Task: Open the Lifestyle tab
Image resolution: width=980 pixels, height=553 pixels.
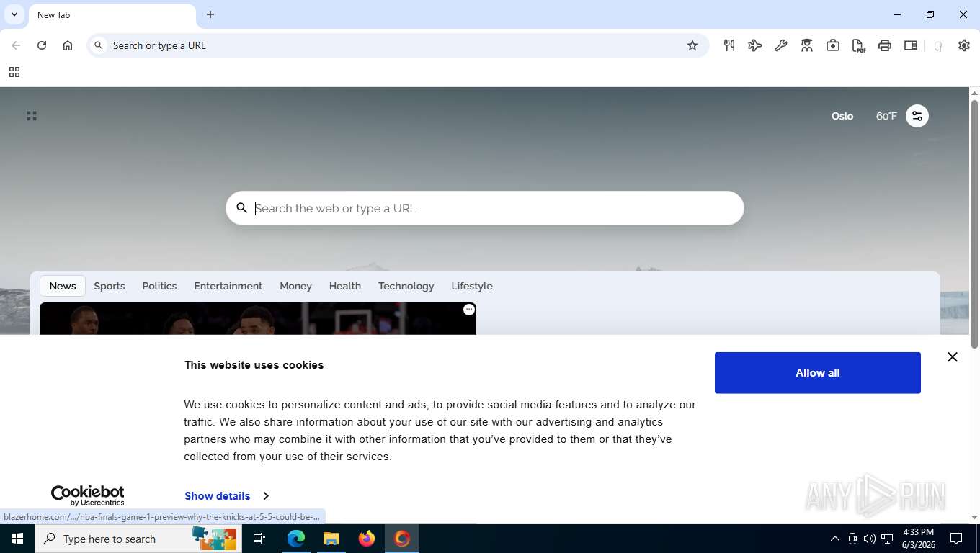Action: (472, 286)
